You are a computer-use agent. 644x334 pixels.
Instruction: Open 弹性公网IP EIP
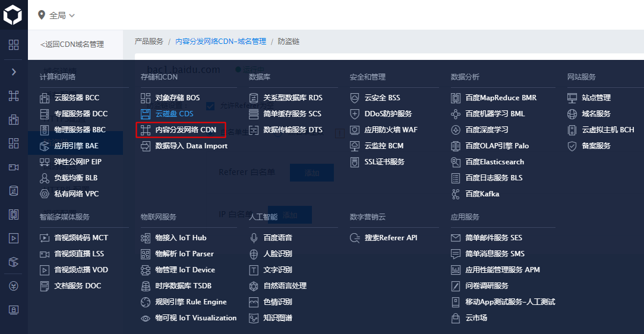(78, 162)
